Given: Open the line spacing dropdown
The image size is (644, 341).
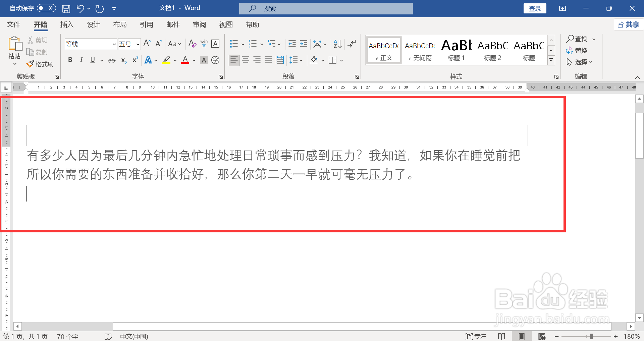Looking at the screenshot, I should point(301,60).
